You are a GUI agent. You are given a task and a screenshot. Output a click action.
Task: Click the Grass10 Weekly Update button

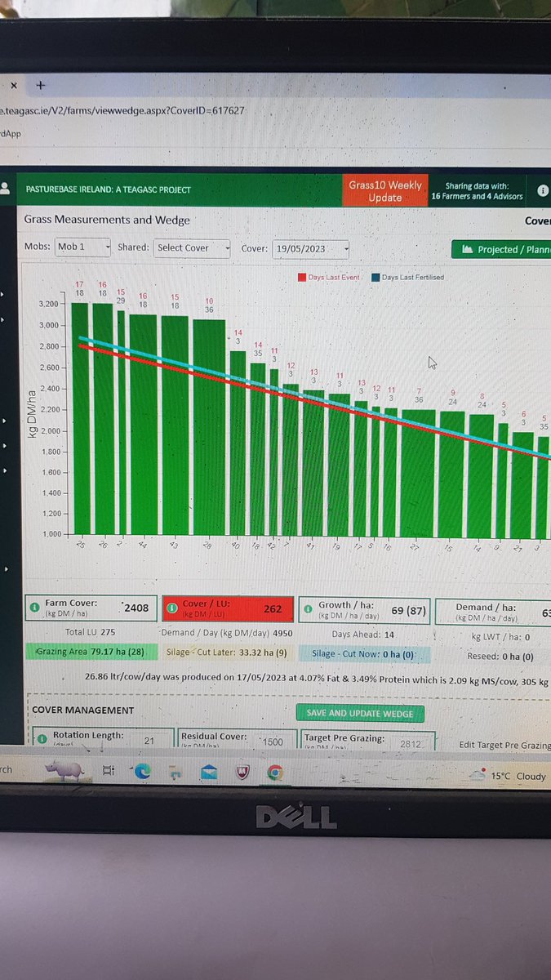point(385,191)
